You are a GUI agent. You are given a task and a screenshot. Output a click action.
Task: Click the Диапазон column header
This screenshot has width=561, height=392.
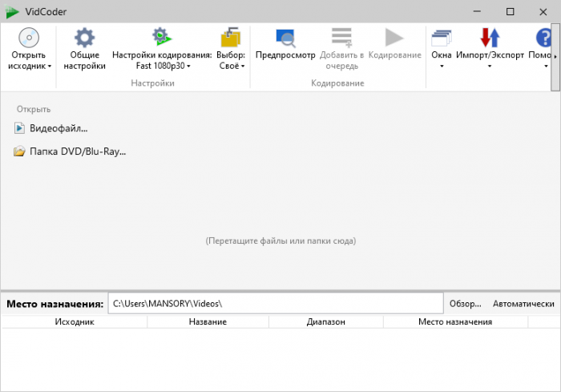click(x=326, y=321)
